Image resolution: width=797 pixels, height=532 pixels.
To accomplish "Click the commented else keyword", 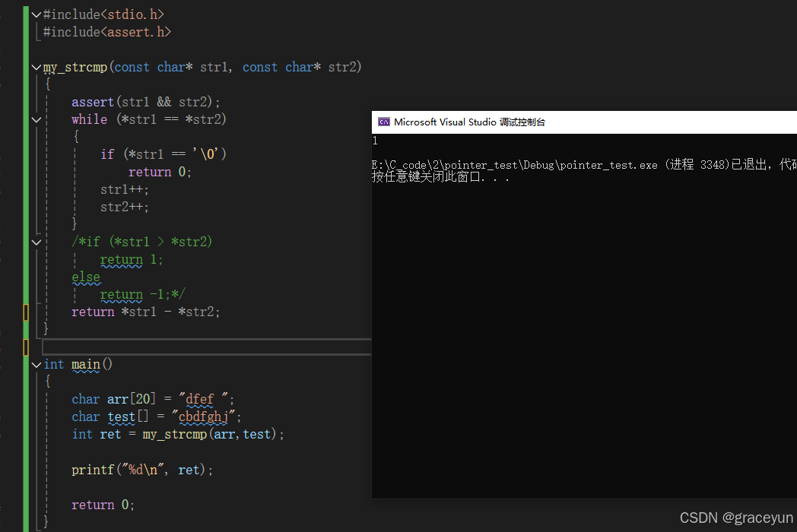I will tap(86, 277).
